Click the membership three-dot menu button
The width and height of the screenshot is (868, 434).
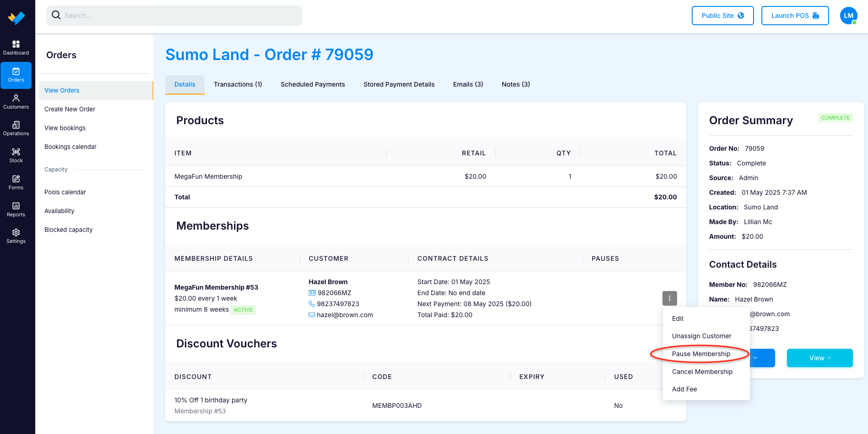(669, 298)
